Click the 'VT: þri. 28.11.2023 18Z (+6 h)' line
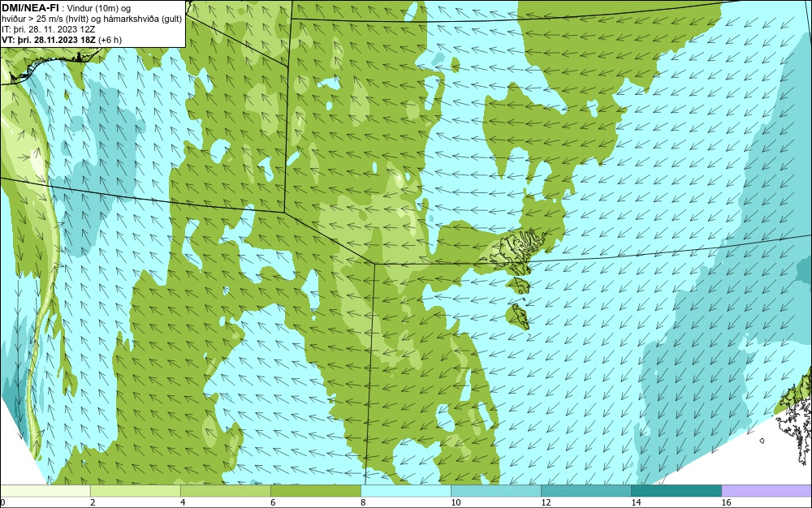 point(62,40)
